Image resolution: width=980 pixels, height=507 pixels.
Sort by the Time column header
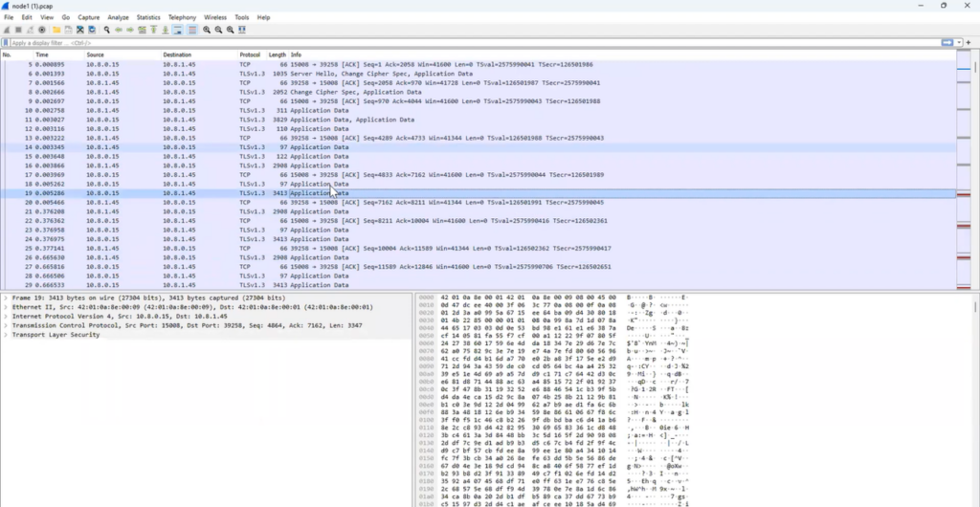pyautogui.click(x=58, y=55)
